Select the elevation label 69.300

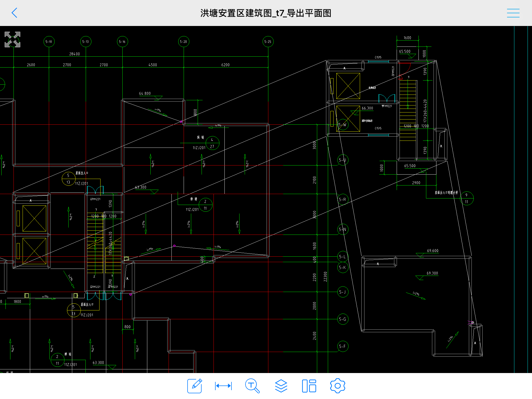[x=432, y=273]
